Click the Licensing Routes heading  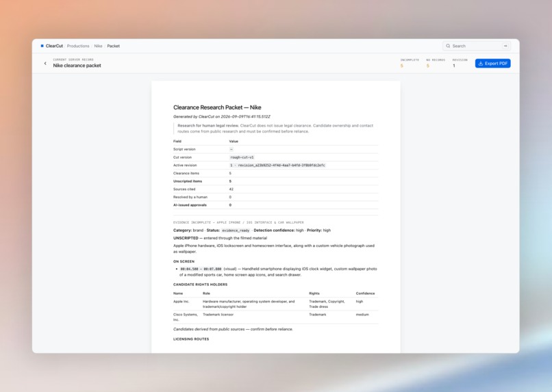coord(191,339)
